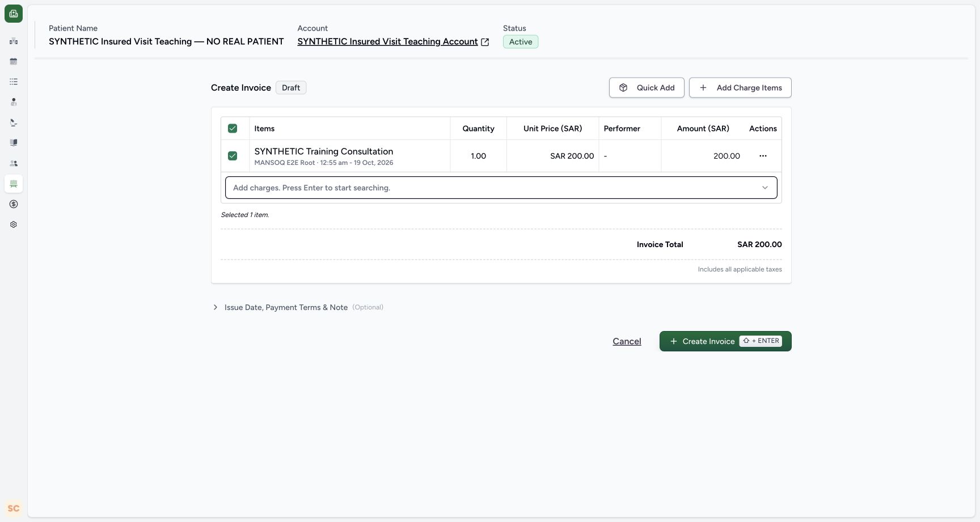Screen dimensions: 980x522
Task: Click the unit price SAR 200.00 cell
Action: click(x=553, y=156)
